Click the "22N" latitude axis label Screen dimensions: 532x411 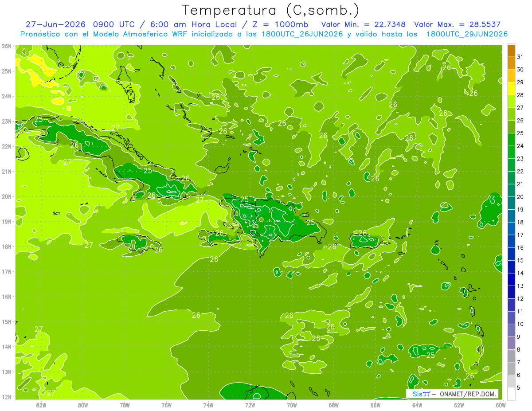(6, 146)
